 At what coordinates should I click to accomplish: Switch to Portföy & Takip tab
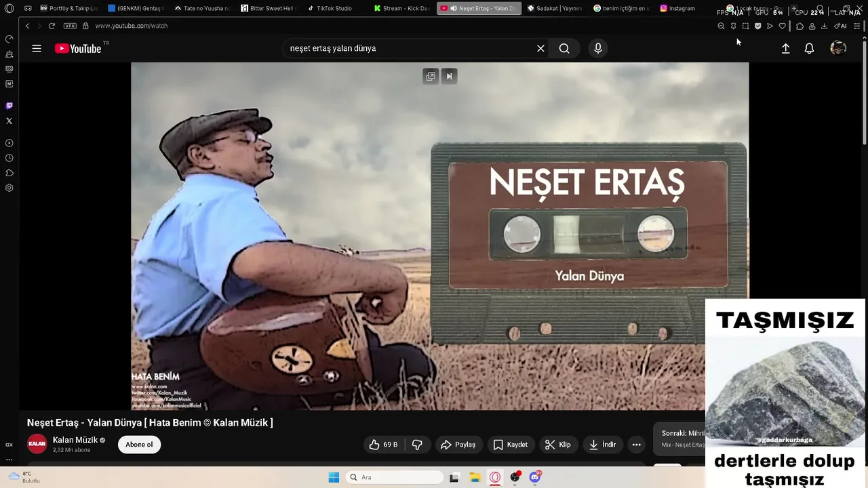pyautogui.click(x=68, y=9)
